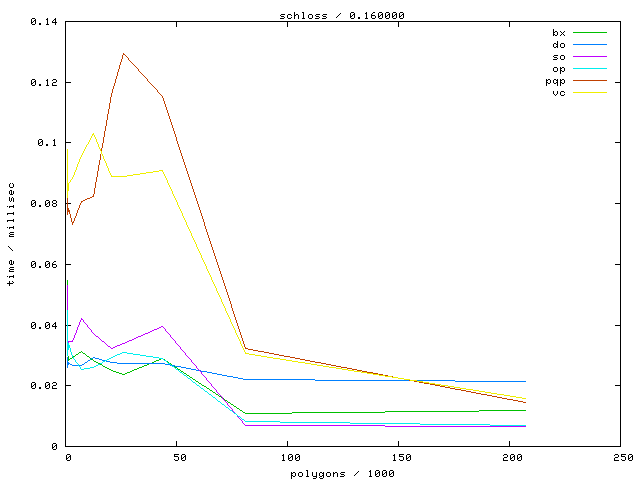This screenshot has width=640, height=480.
Task: Select the "op" legend label
Action: click(x=558, y=69)
